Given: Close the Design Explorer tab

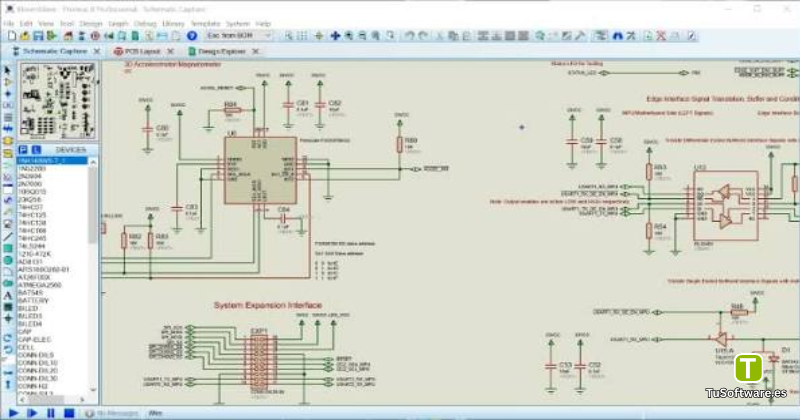Looking at the screenshot, I should pyautogui.click(x=256, y=51).
